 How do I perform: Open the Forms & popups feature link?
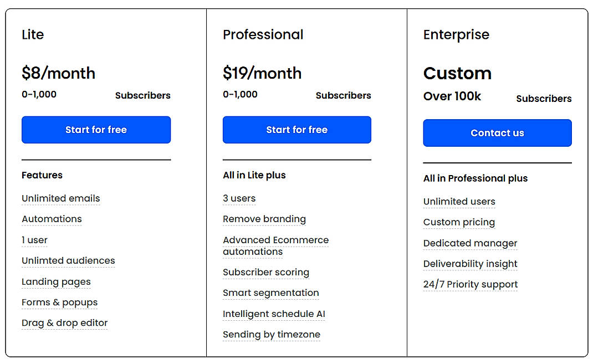click(x=59, y=303)
